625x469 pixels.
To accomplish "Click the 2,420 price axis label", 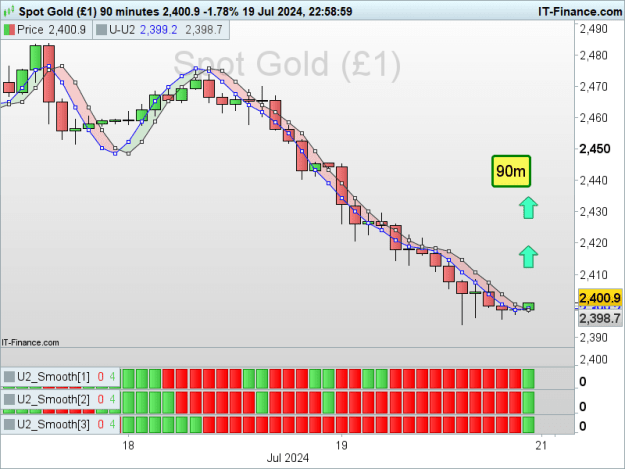I will click(594, 243).
